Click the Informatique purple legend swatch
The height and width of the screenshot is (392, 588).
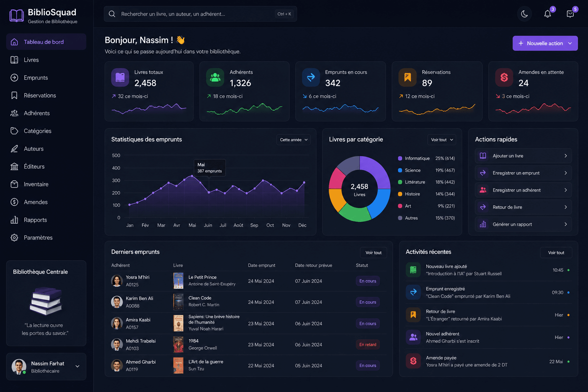[x=400, y=158]
